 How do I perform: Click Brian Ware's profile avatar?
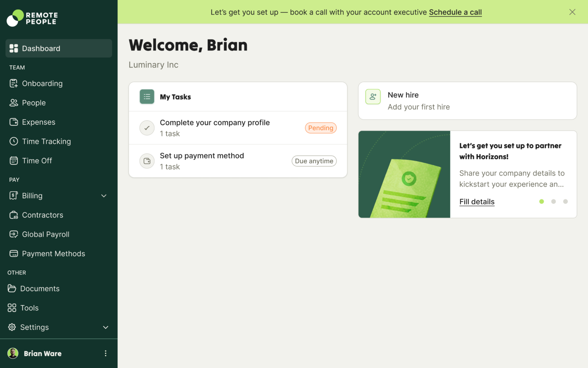click(12, 353)
